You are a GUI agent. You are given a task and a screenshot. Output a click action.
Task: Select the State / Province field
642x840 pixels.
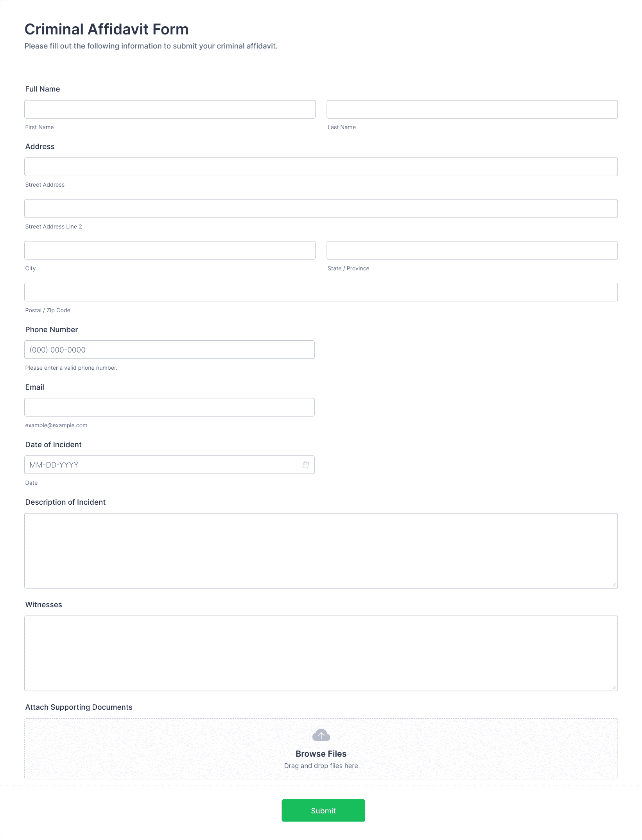[472, 250]
